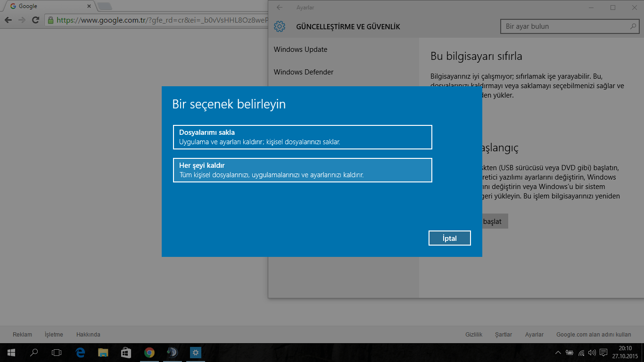Screen dimensions: 644x362
Task: Switch to Chrome from the taskbar
Action: (x=149, y=353)
